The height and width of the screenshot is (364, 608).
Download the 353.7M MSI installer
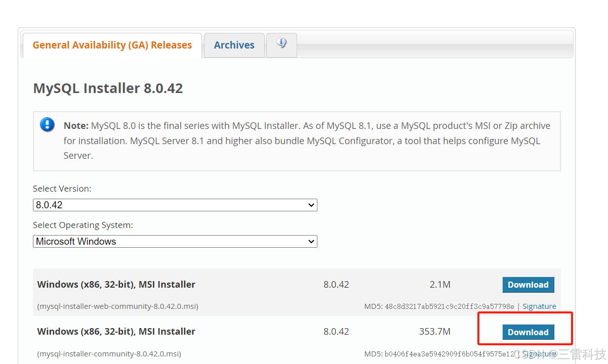(x=528, y=332)
